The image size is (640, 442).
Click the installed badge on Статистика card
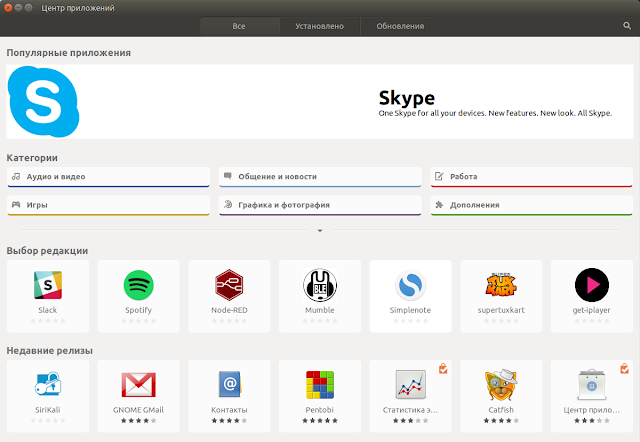(x=443, y=369)
